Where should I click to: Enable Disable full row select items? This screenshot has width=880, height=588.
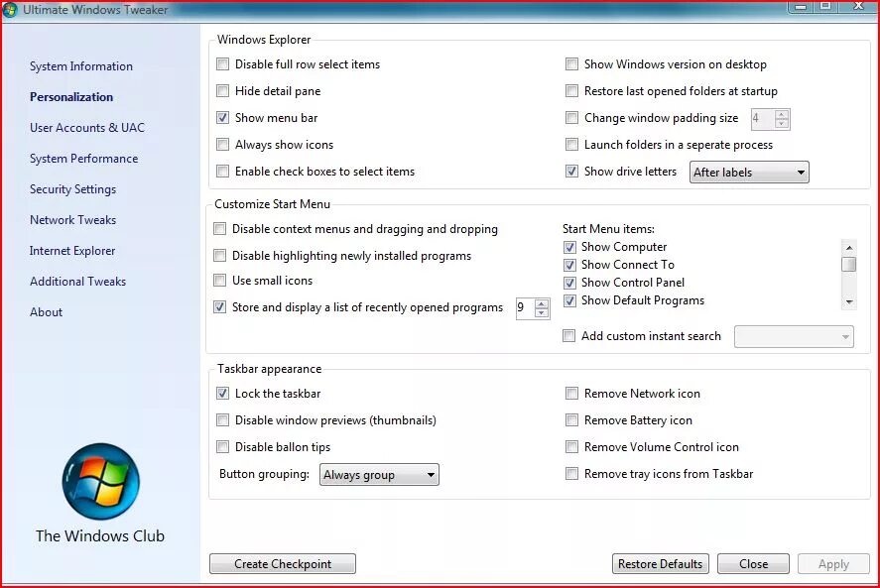click(x=223, y=64)
